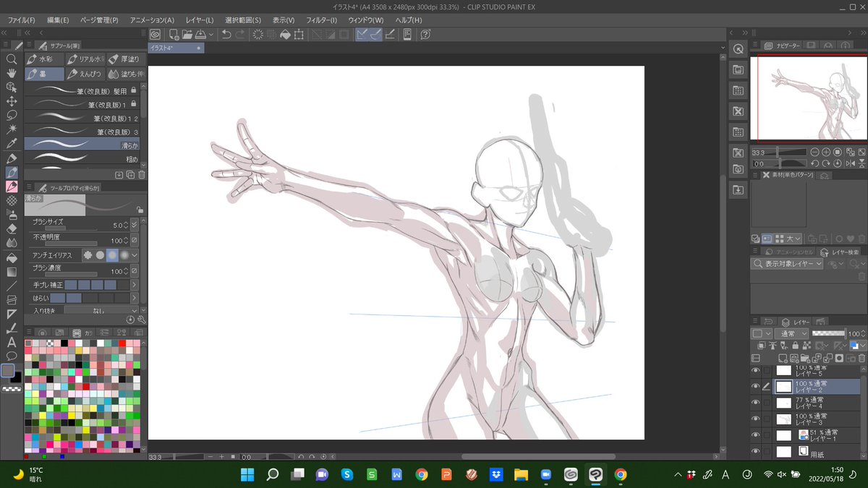Toggle the checkbox beside レイヤー 3
This screenshot has width=868, height=488.
(x=767, y=419)
